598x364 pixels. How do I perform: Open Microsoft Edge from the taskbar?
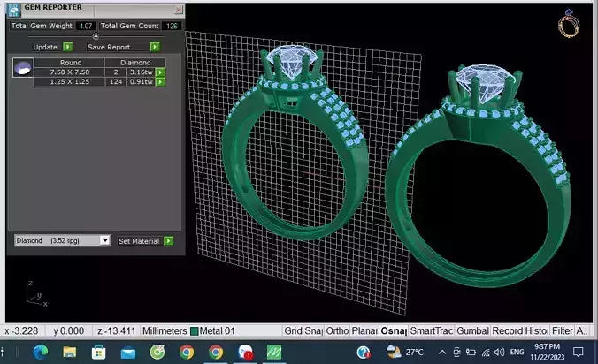coord(40,353)
